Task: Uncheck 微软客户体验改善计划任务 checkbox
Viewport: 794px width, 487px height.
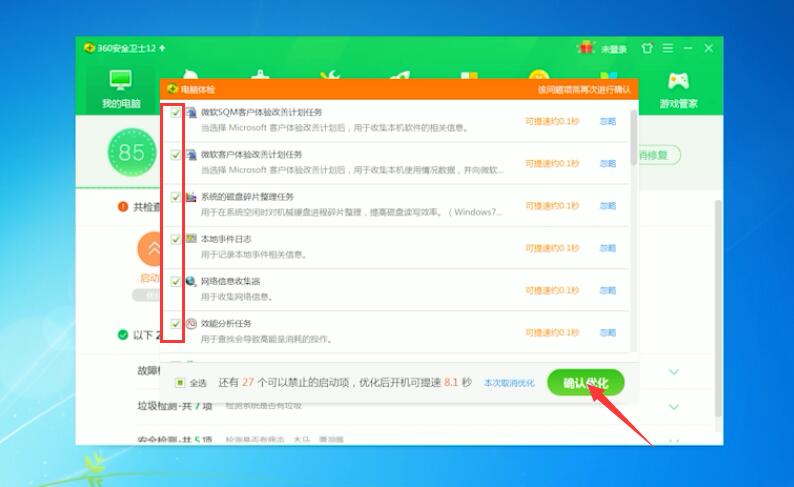Action: [175, 154]
